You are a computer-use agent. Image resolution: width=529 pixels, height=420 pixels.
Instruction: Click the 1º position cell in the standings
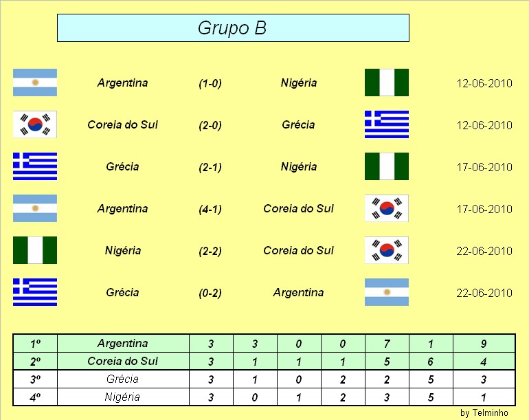[x=36, y=344]
